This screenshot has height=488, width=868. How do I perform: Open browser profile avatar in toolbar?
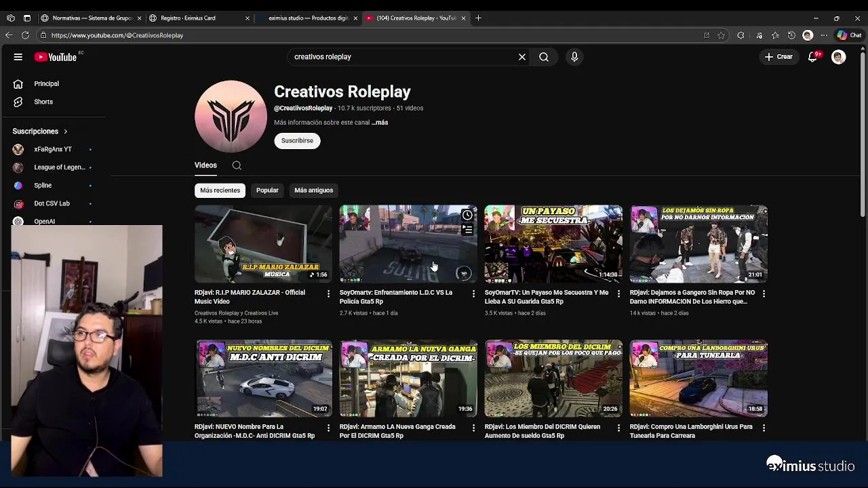tap(808, 35)
